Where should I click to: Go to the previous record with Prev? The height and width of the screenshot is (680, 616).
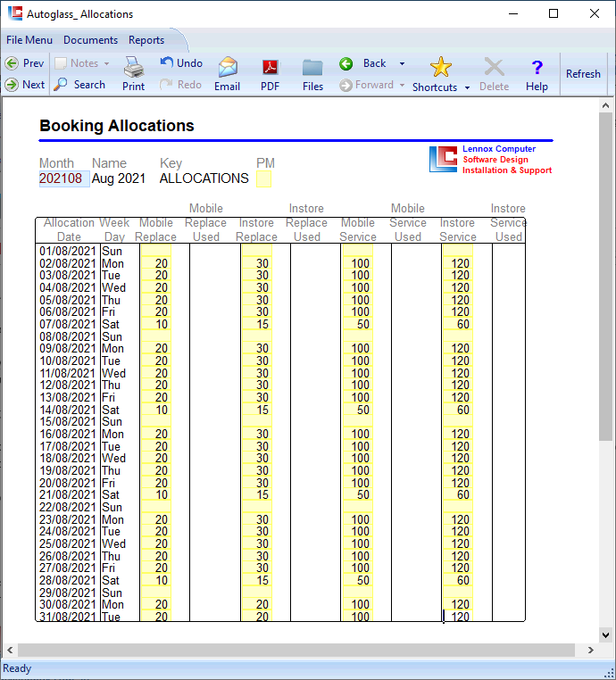click(x=25, y=63)
